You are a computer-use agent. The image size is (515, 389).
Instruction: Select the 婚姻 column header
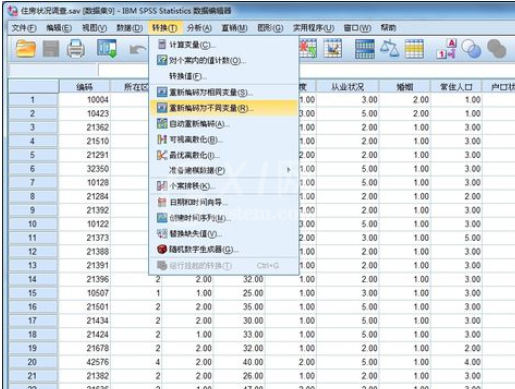tap(405, 87)
